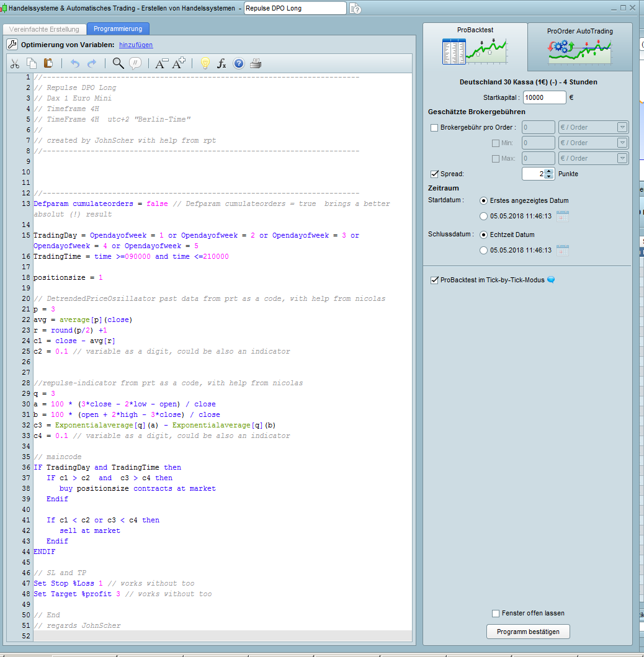The height and width of the screenshot is (657, 644).
Task: Open the Max fee unit dropdown
Action: coord(622,159)
